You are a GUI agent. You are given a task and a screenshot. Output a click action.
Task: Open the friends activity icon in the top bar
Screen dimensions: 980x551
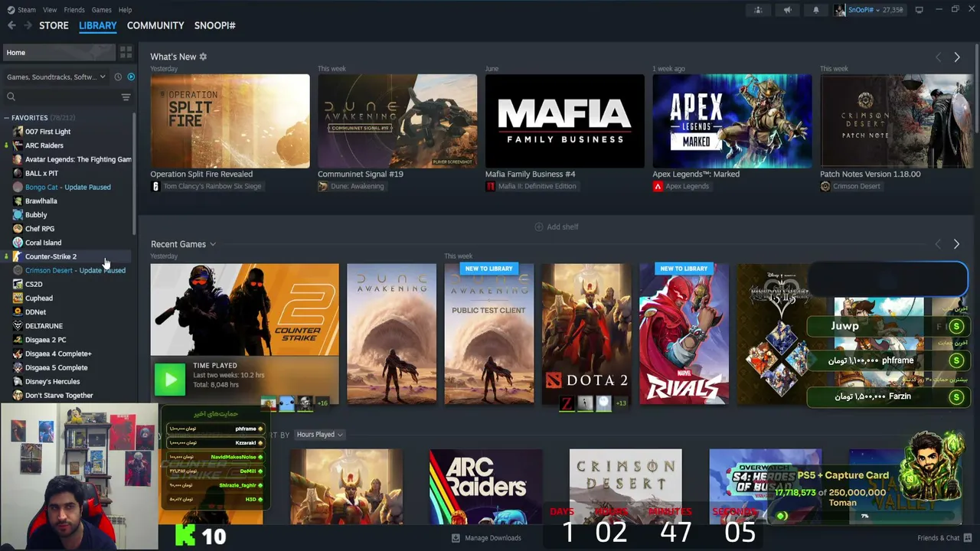coord(758,10)
